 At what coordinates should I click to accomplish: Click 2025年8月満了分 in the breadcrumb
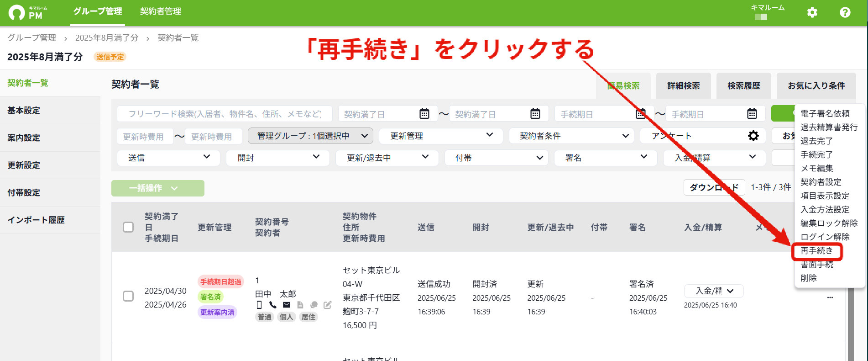click(x=107, y=37)
